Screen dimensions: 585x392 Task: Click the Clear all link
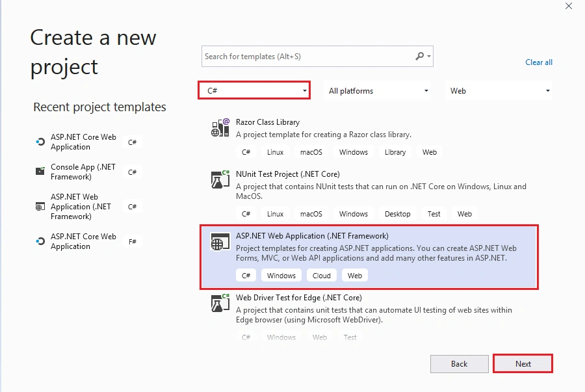click(539, 62)
